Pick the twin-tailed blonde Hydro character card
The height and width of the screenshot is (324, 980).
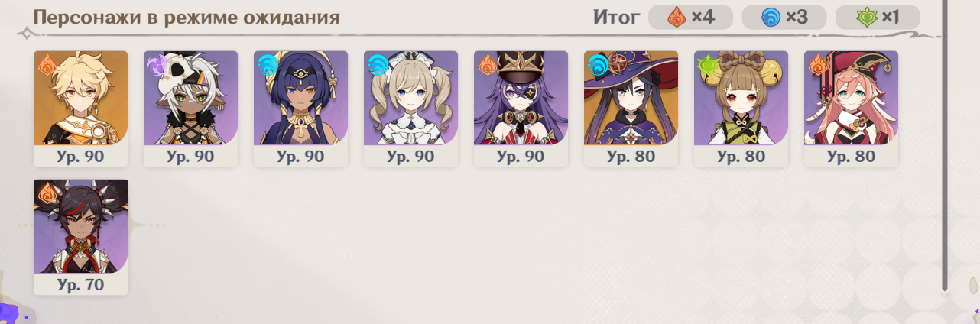pyautogui.click(x=410, y=109)
